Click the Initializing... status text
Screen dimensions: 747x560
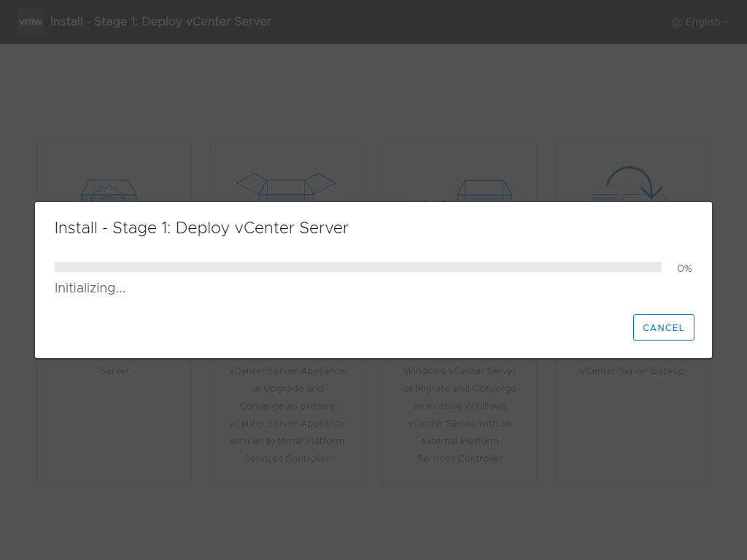tap(90, 288)
